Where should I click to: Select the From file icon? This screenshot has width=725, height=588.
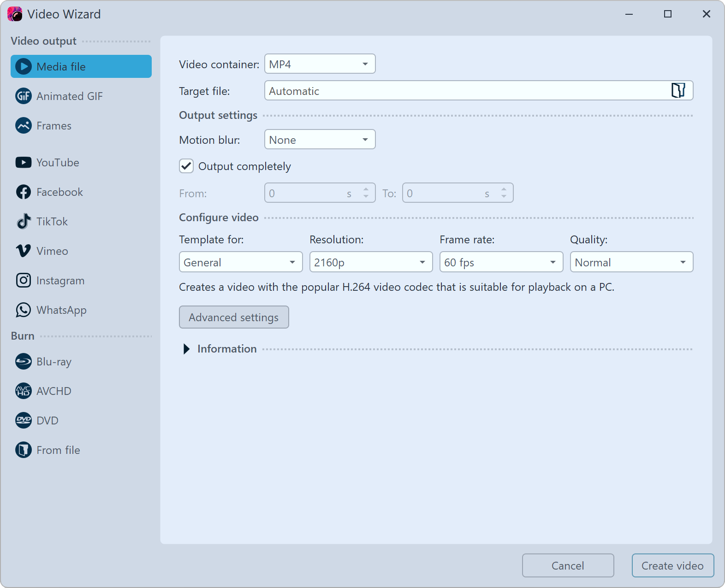(24, 450)
